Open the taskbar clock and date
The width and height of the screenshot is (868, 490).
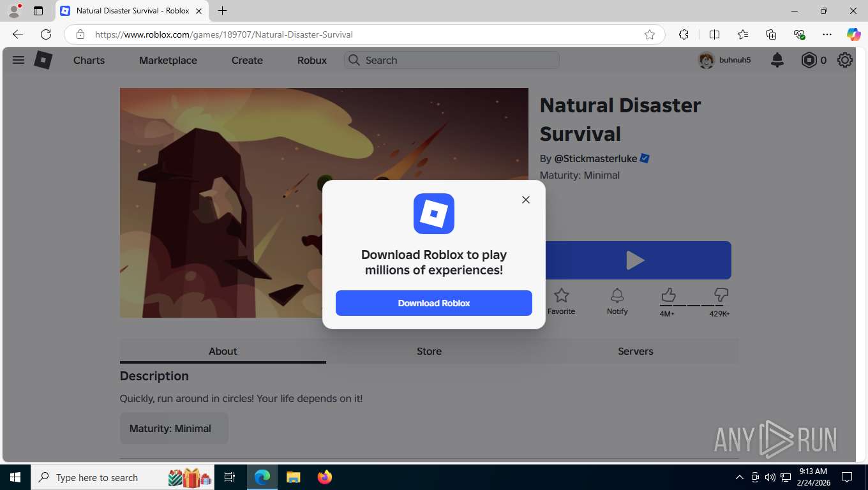coord(814,477)
